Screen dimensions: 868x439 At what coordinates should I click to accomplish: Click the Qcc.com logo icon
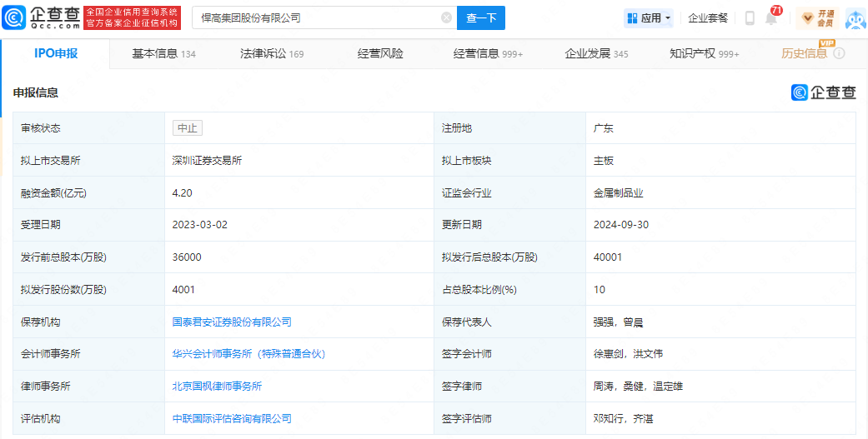click(13, 17)
